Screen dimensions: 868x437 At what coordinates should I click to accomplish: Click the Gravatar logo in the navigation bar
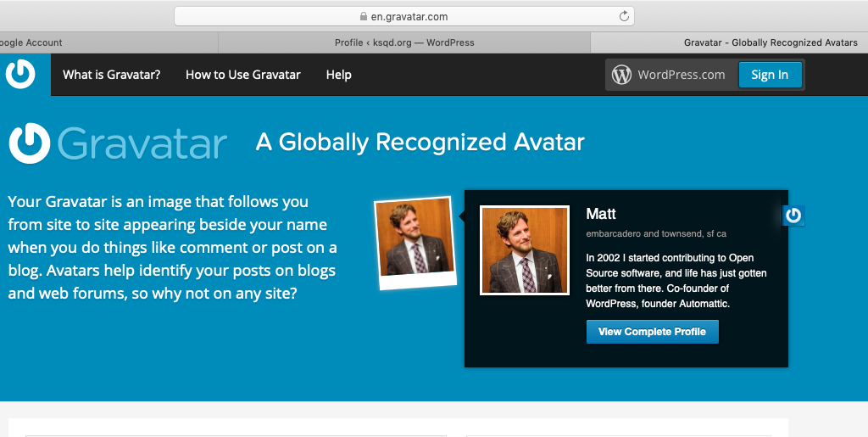20,75
